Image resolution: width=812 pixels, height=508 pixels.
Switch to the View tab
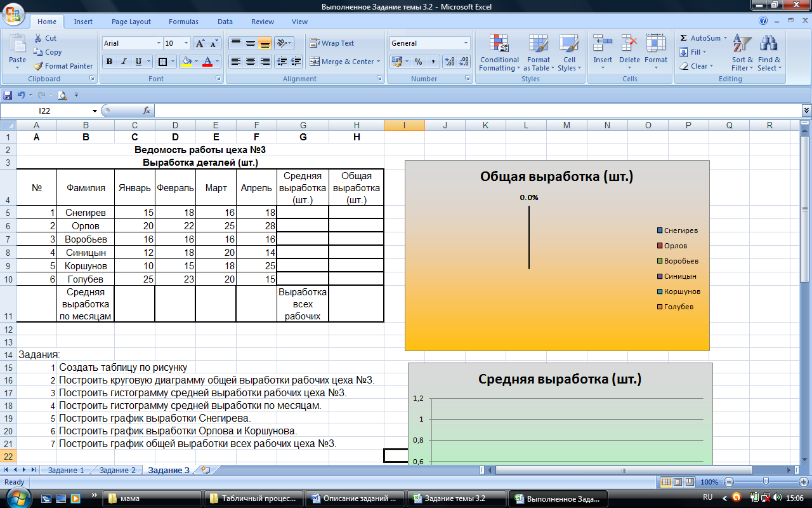tap(300, 22)
